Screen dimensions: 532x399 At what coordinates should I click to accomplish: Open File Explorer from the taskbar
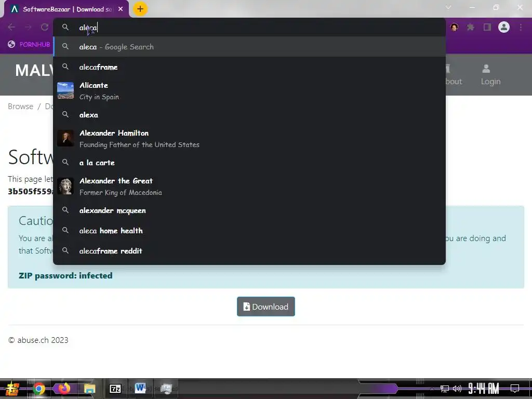pyautogui.click(x=89, y=389)
